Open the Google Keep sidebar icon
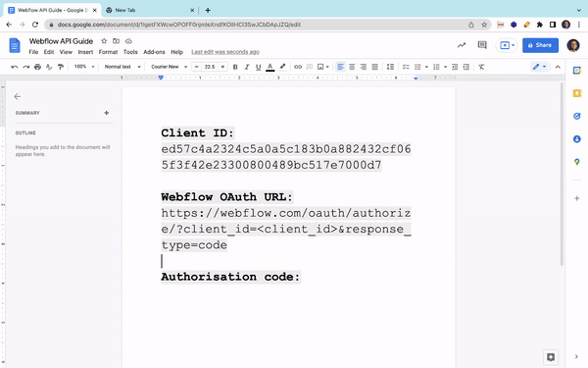This screenshot has width=588, height=368. pos(577,93)
